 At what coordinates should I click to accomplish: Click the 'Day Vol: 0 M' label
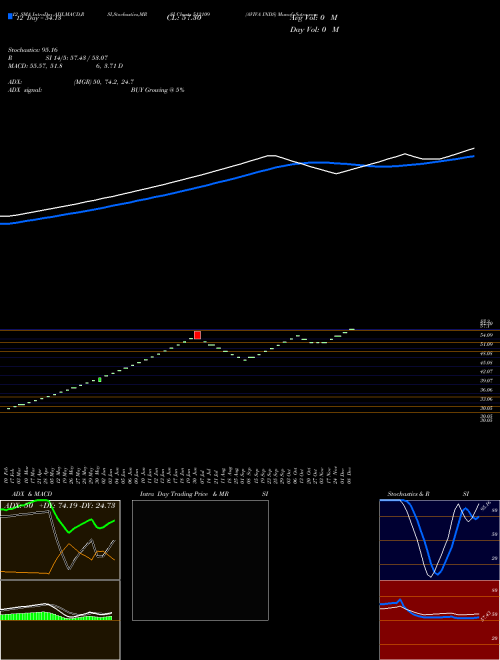(x=314, y=30)
